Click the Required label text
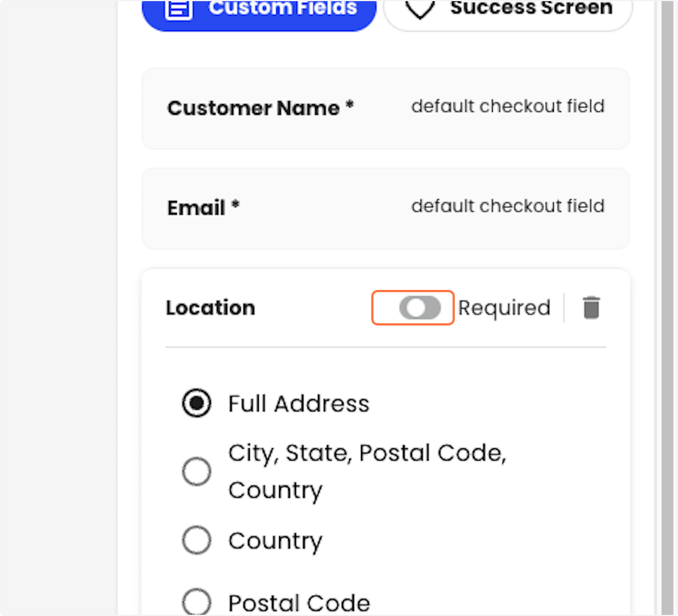 pos(504,308)
